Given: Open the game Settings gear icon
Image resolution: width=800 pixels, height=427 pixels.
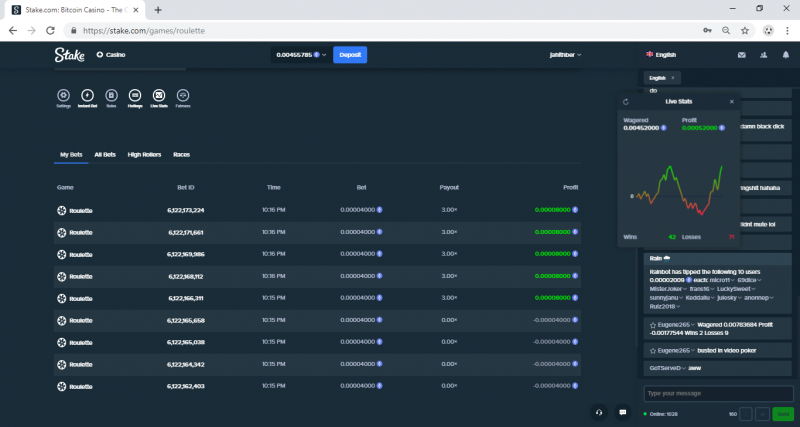Looking at the screenshot, I should tap(63, 95).
